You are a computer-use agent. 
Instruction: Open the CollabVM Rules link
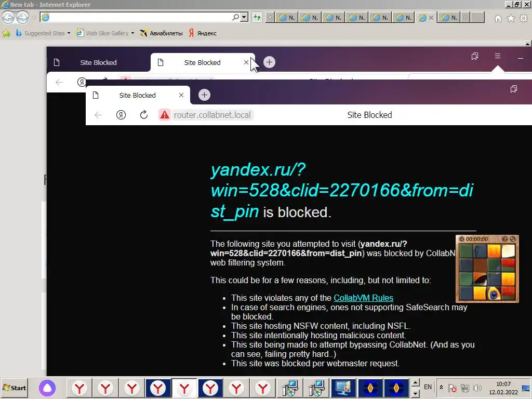pyautogui.click(x=363, y=298)
